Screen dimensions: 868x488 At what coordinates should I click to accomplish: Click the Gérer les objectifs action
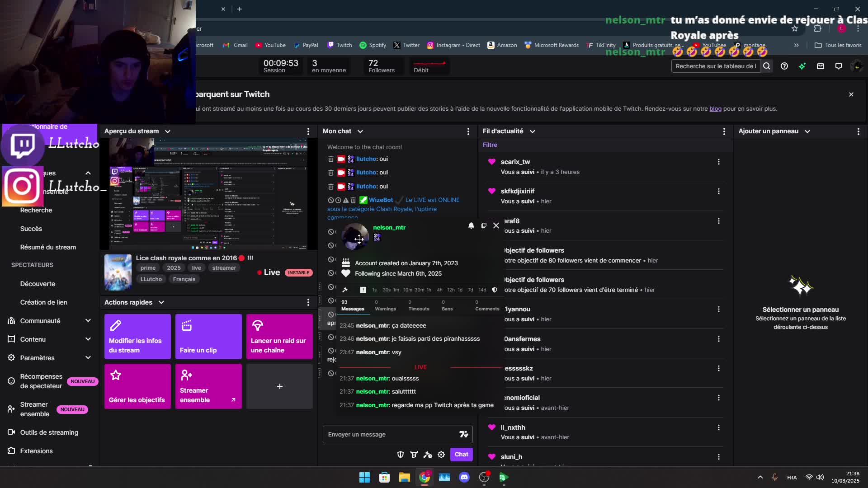pos(137,386)
